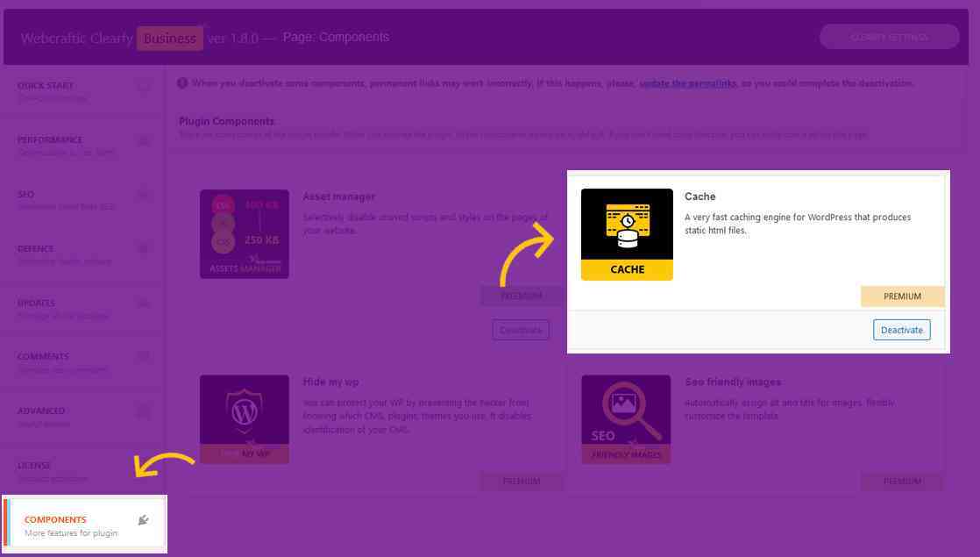This screenshot has height=557, width=980.
Task: Click the 'Hide my wp' component title
Action: [x=330, y=382]
